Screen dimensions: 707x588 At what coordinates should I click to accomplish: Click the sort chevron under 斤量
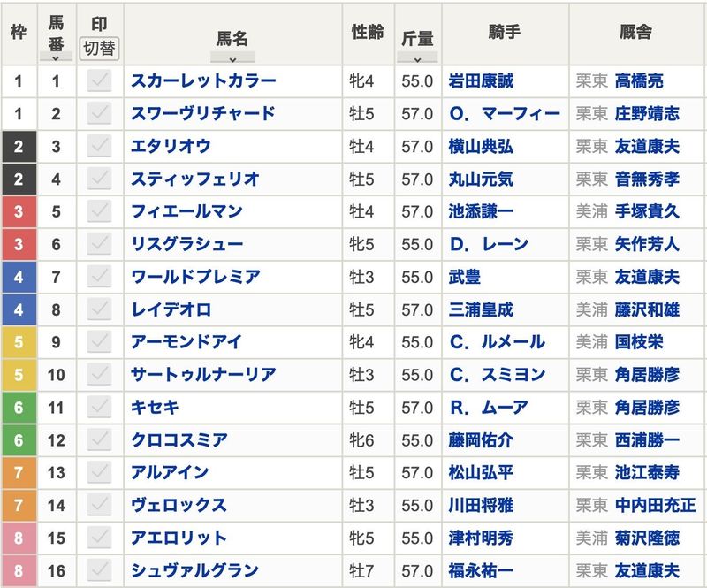[417, 58]
